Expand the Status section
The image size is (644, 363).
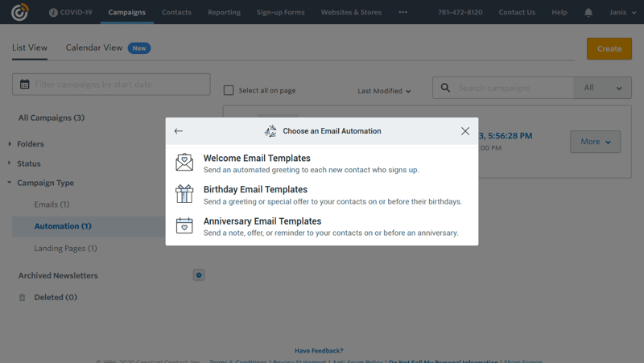29,163
